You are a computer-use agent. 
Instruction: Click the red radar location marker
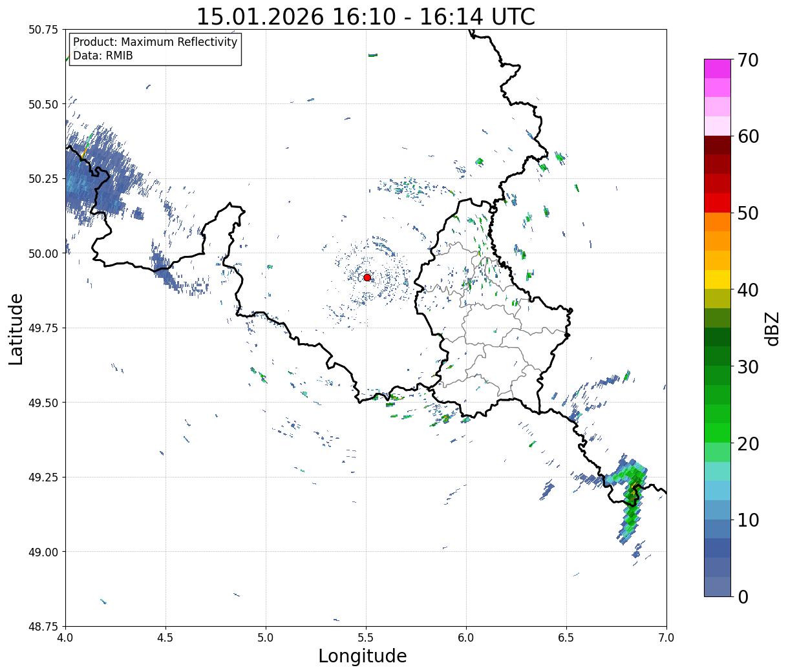[x=367, y=277]
